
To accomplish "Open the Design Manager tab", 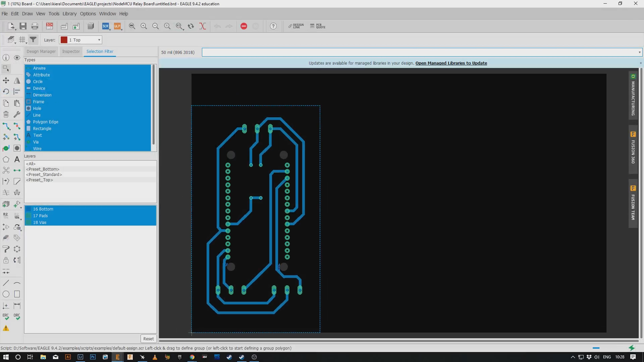I will click(41, 51).
